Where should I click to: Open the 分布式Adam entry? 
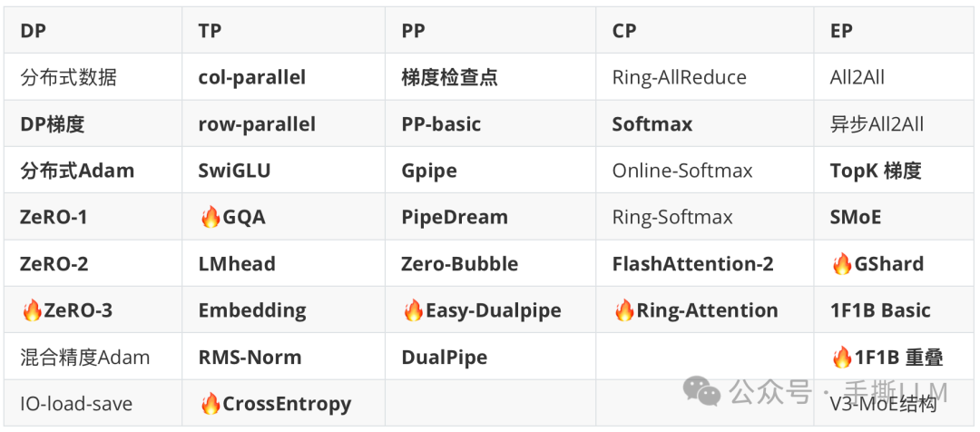(x=77, y=172)
